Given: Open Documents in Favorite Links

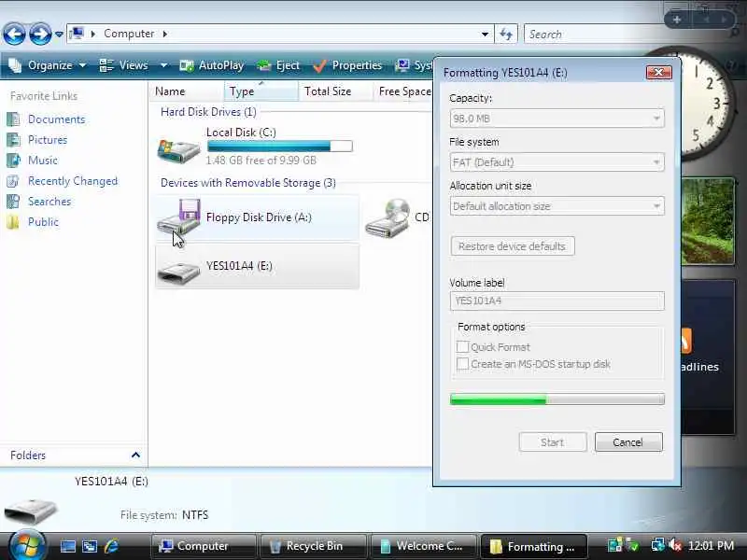Looking at the screenshot, I should click(x=56, y=119).
